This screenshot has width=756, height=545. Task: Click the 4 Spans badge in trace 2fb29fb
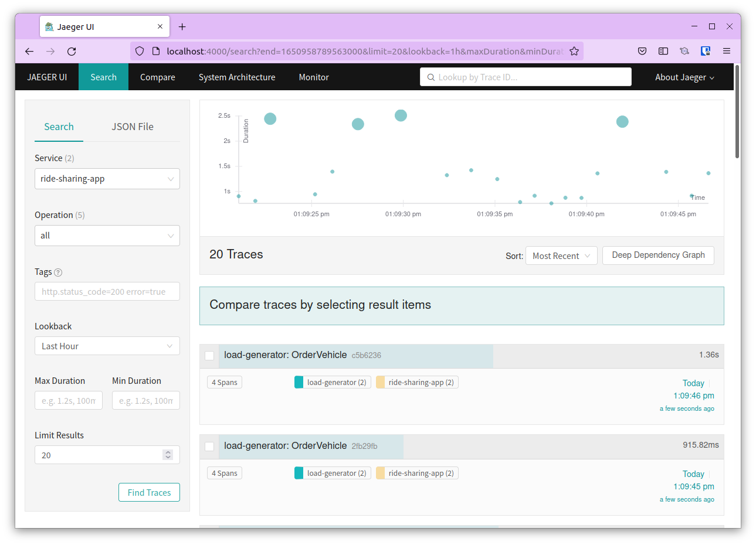click(225, 474)
